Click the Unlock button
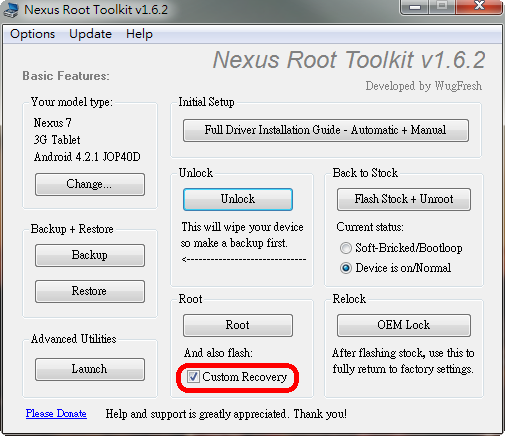 (x=238, y=199)
